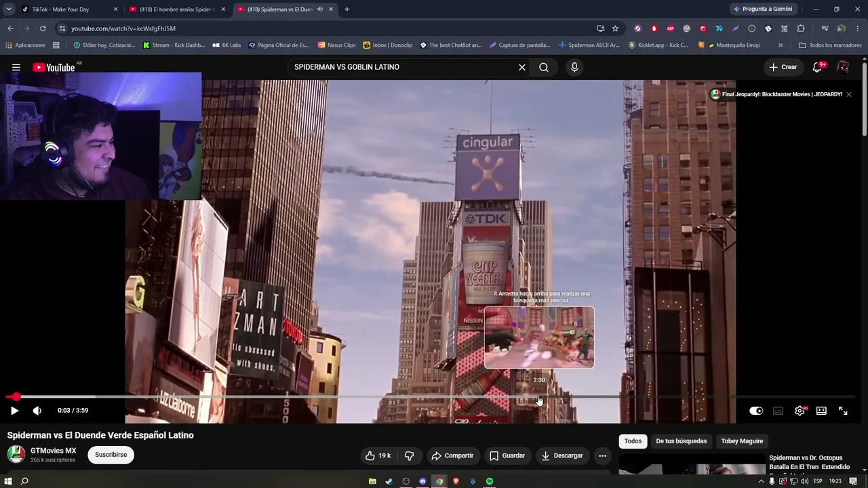The height and width of the screenshot is (488, 868).
Task: Open the Chrome three-dot menu
Action: tap(857, 28)
